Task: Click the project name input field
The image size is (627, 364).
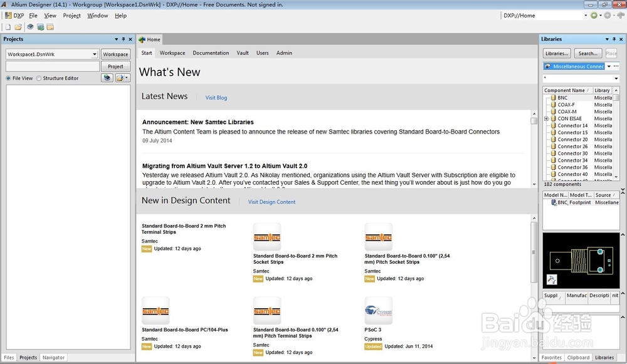Action: point(53,66)
